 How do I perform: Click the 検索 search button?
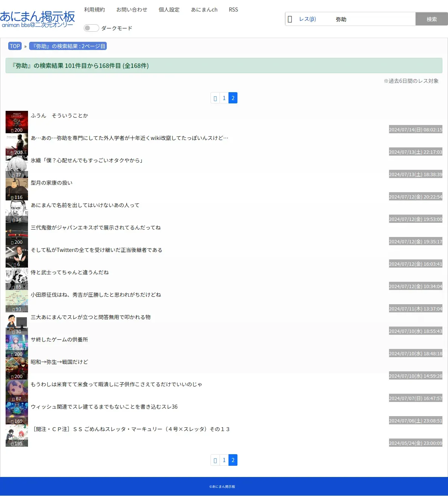(x=432, y=19)
